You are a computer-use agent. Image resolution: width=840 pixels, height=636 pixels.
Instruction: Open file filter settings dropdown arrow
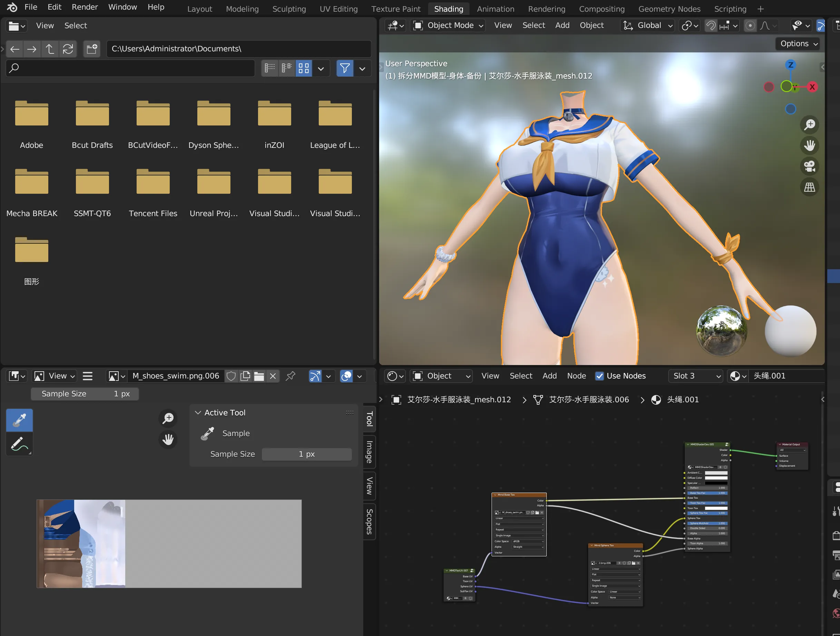point(362,68)
